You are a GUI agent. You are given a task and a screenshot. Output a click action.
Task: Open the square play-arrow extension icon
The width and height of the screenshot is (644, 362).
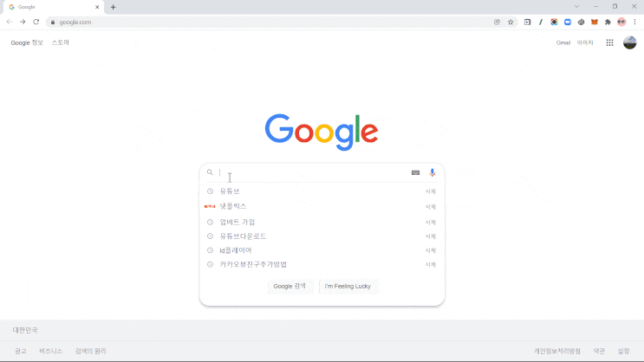[527, 23]
